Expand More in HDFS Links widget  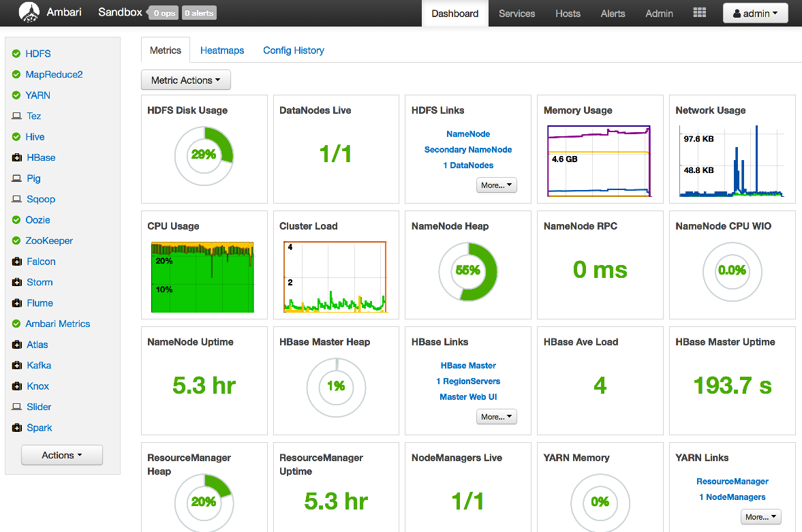[497, 185]
